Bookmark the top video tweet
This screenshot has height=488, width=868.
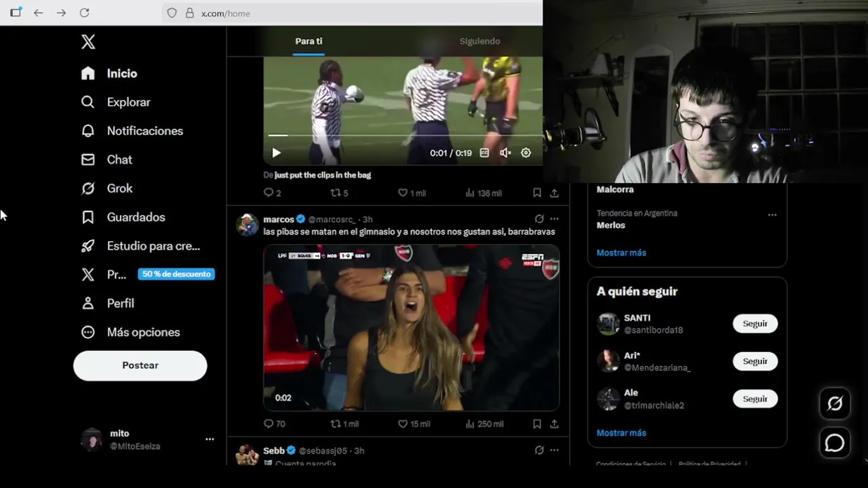(x=537, y=193)
